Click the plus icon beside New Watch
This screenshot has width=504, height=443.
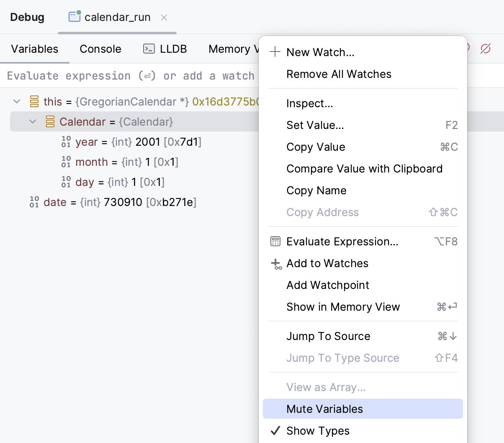275,52
